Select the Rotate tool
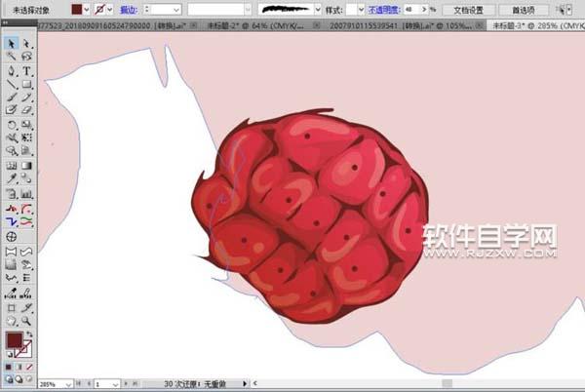This screenshot has width=585, height=392. coord(11,125)
